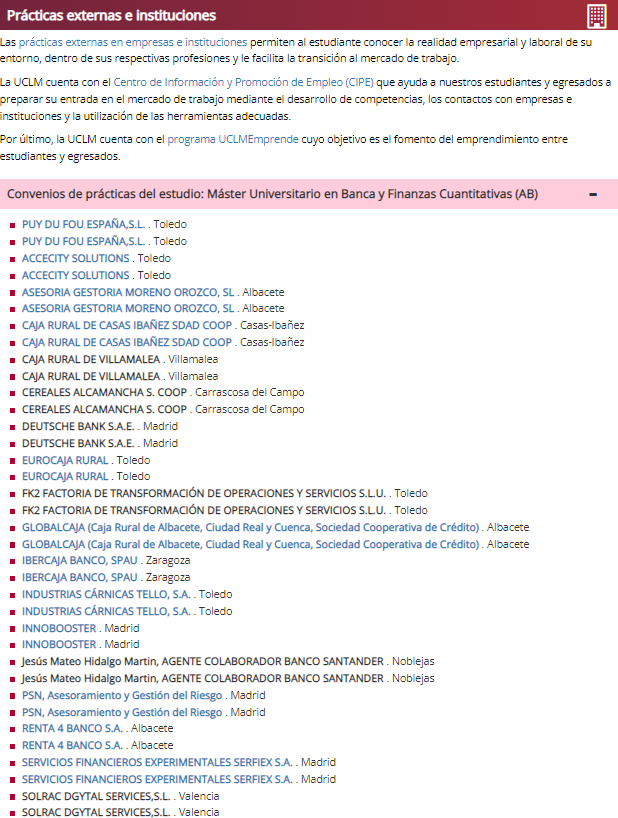Open the second SERVICIOS FINANCIEROS EXPERIMENTALES SERFIEX link
Image resolution: width=618 pixels, height=818 pixels.
(x=157, y=779)
